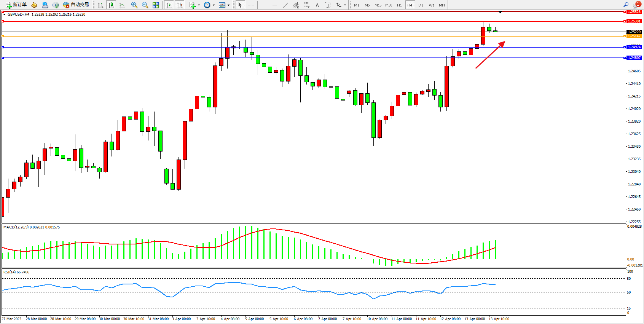The height and width of the screenshot is (324, 644).
Task: Tile chart windows with grid icon
Action: click(x=156, y=5)
